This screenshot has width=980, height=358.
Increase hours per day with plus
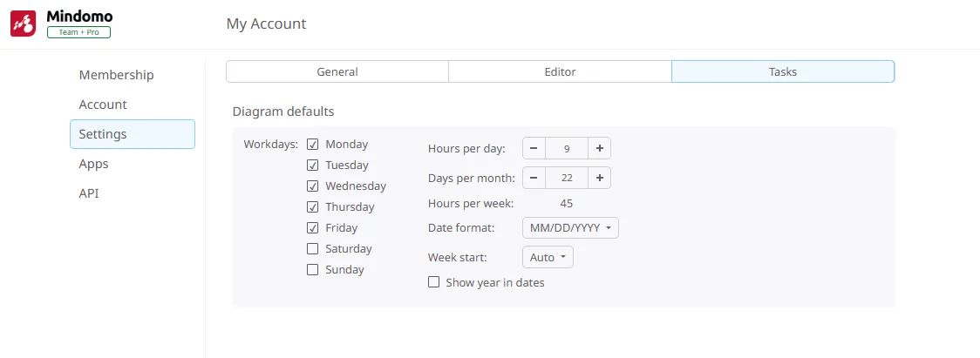click(x=600, y=149)
